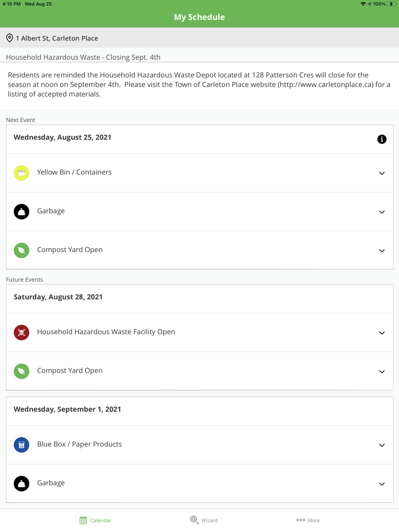Tap the blue box paper products icon
The height and width of the screenshot is (532, 399).
[22, 445]
